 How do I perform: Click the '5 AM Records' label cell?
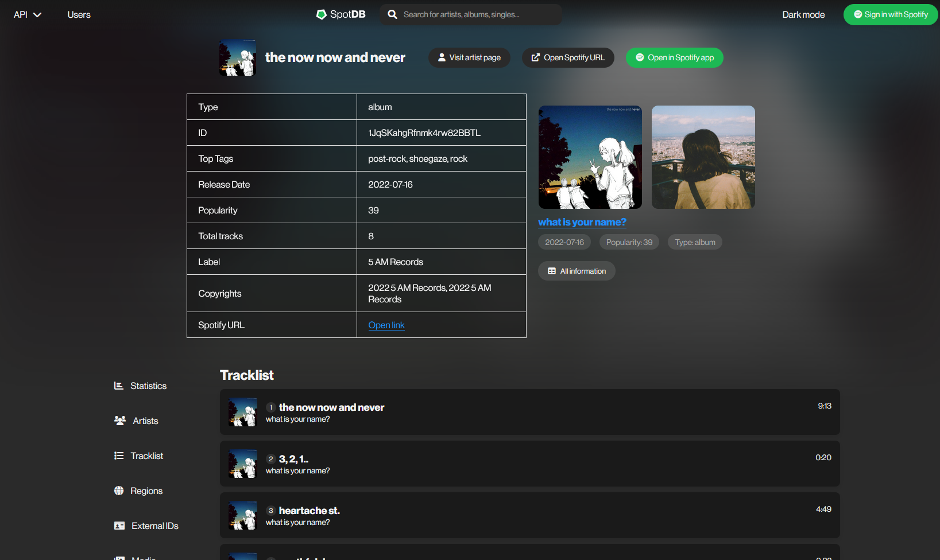click(x=442, y=262)
